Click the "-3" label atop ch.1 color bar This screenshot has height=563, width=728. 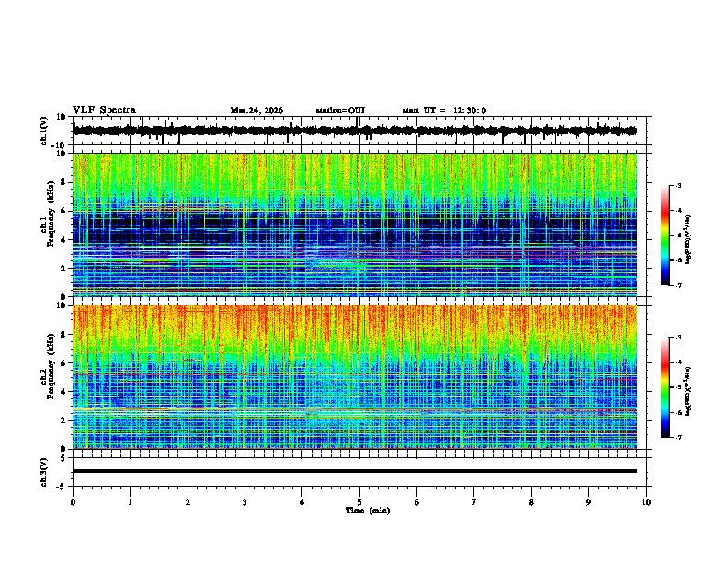tap(677, 185)
